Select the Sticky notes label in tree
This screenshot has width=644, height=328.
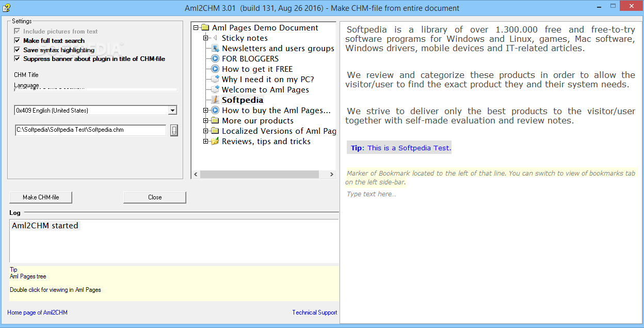[245, 38]
